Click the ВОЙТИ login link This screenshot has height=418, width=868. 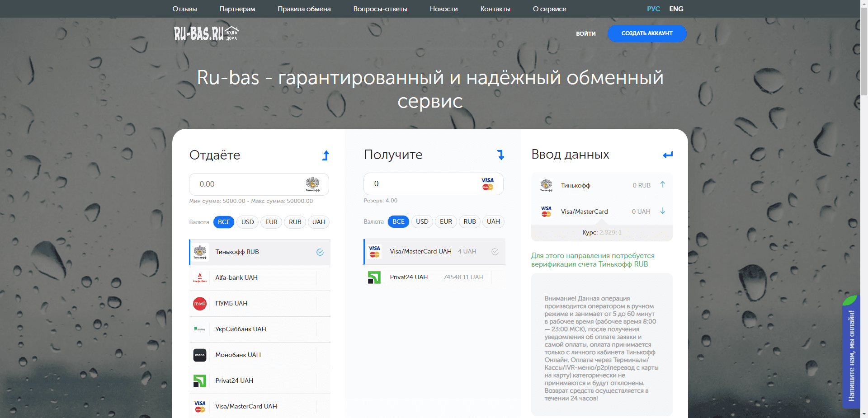coord(586,33)
